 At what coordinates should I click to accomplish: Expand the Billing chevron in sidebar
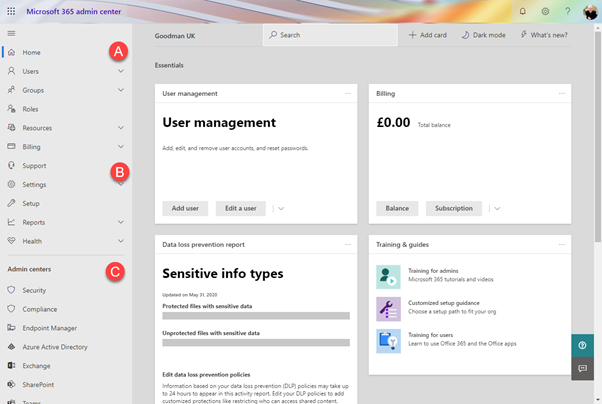tap(121, 146)
